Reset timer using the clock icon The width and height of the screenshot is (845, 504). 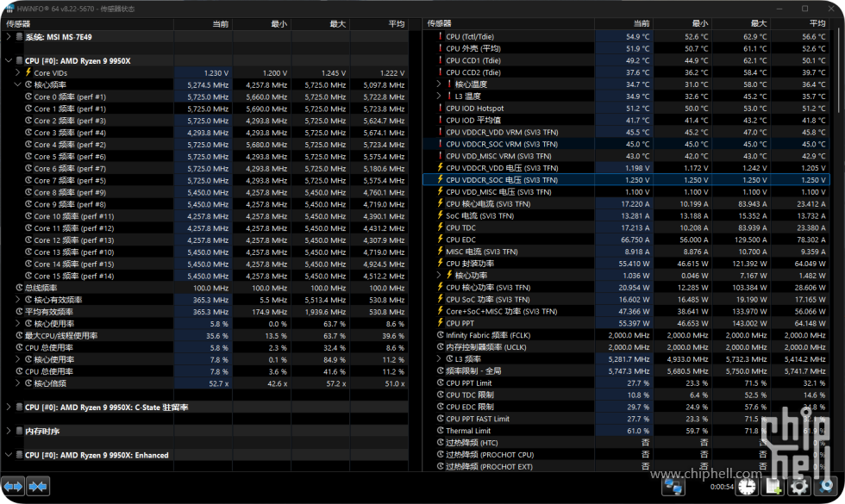747,487
